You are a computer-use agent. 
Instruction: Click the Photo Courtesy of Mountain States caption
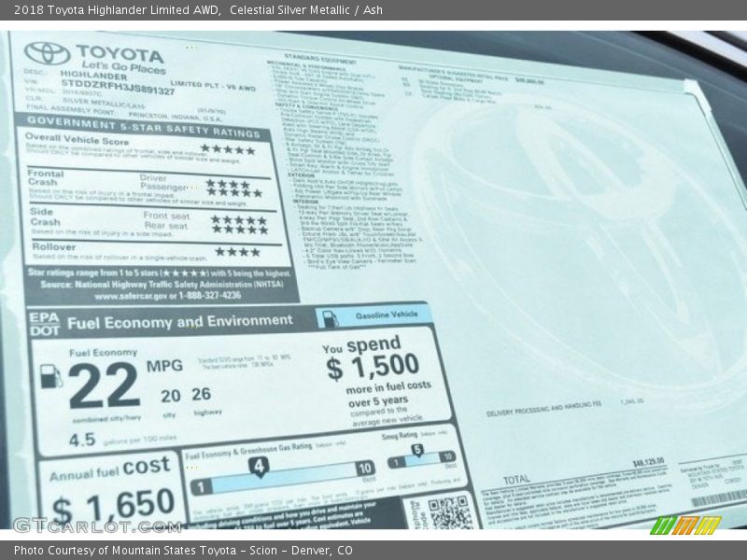tap(183, 551)
